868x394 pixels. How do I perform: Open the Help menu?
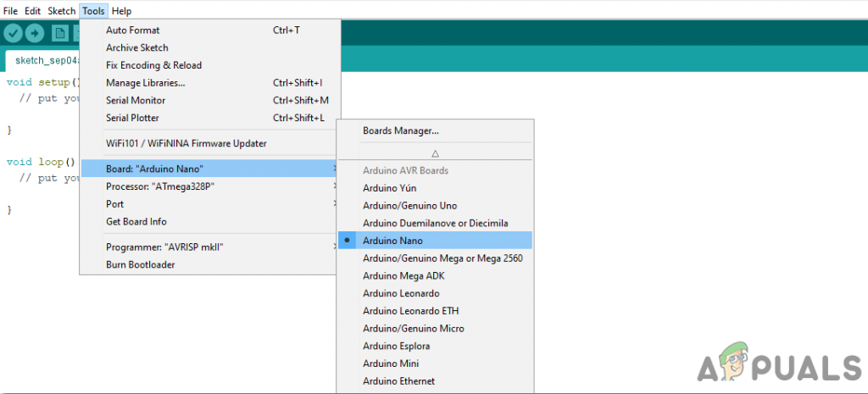(122, 11)
